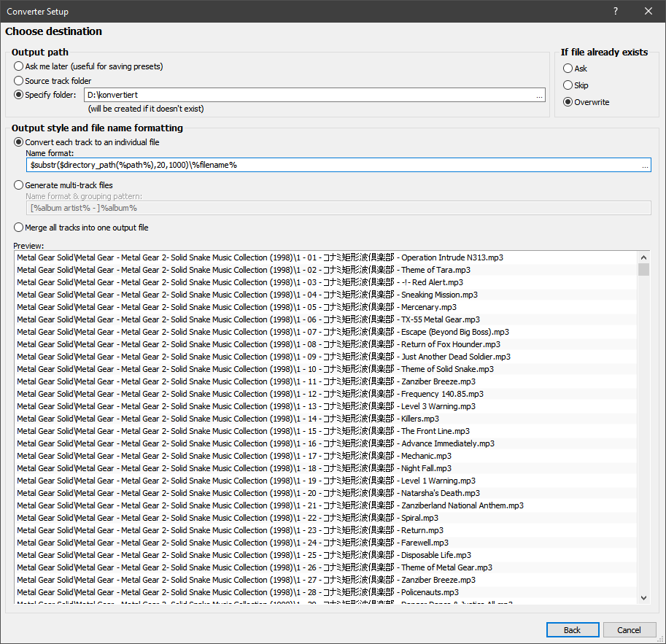Select preview row 'Farewell.mp3'
666x644 pixels.
coord(326,543)
